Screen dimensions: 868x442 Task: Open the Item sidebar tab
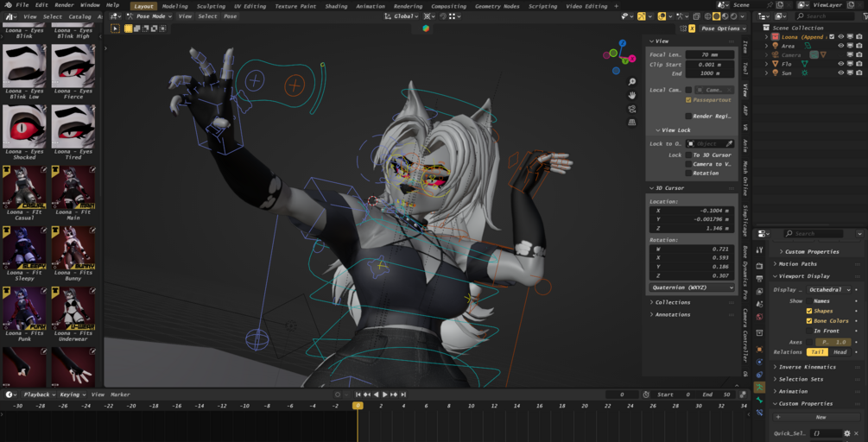tap(745, 47)
